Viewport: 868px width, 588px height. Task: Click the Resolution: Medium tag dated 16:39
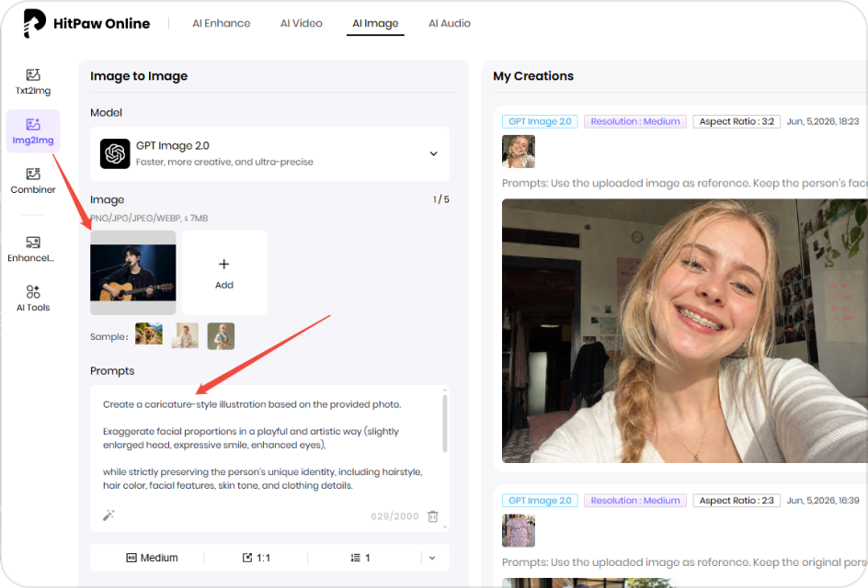point(635,501)
